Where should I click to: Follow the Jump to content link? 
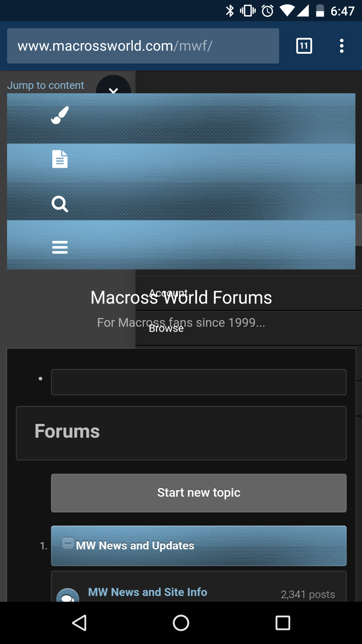[46, 85]
